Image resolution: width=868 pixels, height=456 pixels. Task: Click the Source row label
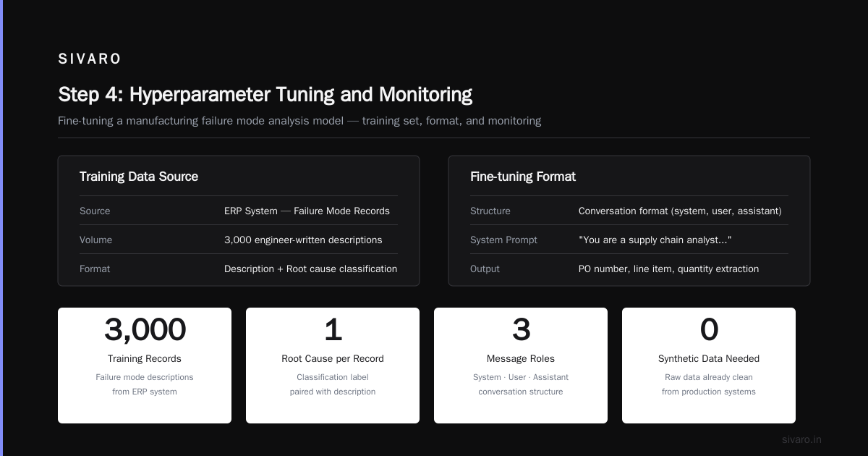(x=95, y=211)
